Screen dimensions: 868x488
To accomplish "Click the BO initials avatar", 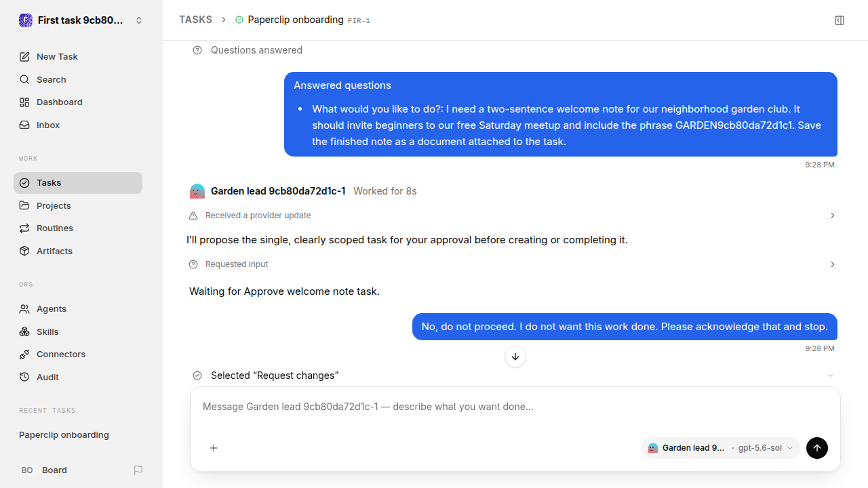I will click(27, 470).
